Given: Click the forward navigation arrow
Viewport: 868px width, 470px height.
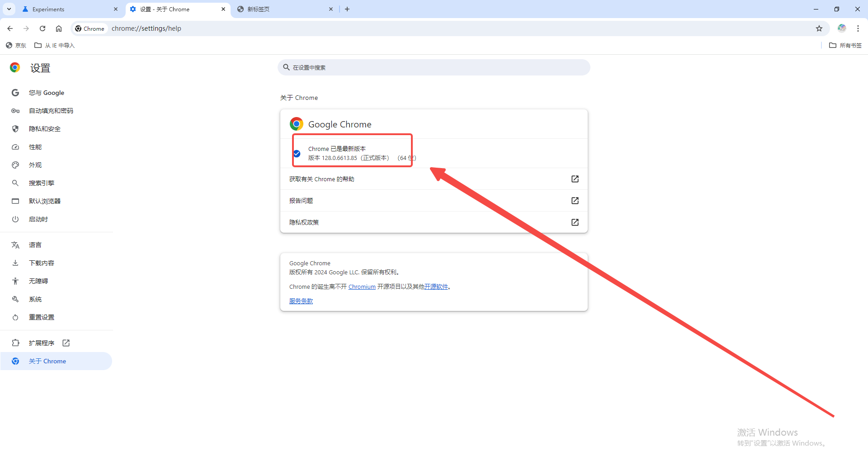Looking at the screenshot, I should pyautogui.click(x=26, y=28).
